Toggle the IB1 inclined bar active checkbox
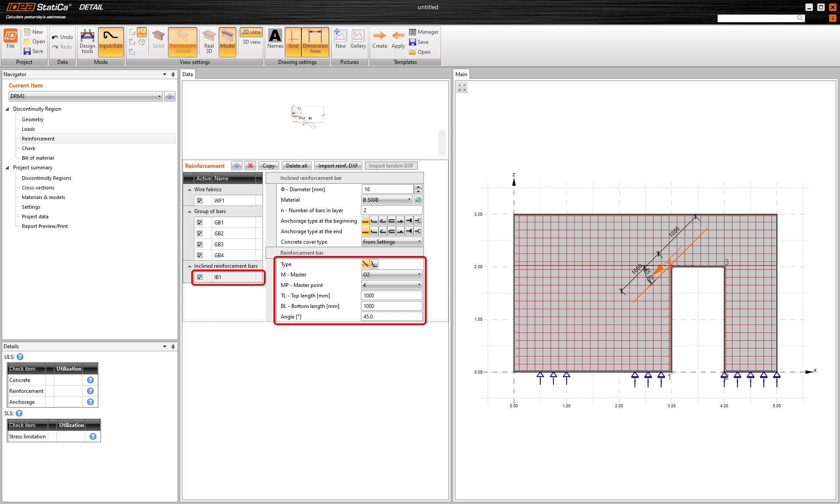The width and height of the screenshot is (840, 504). (200, 277)
